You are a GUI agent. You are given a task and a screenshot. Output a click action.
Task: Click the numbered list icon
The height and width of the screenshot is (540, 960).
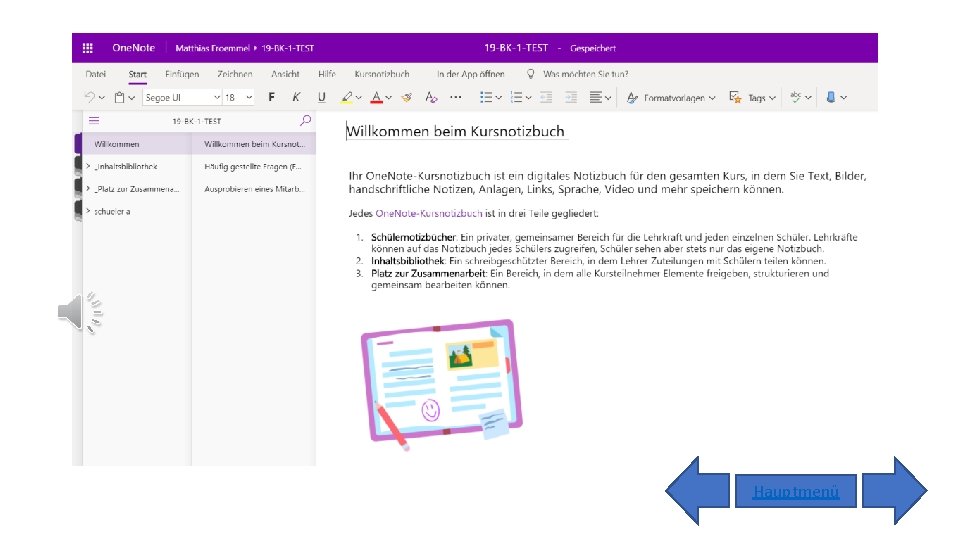[516, 97]
